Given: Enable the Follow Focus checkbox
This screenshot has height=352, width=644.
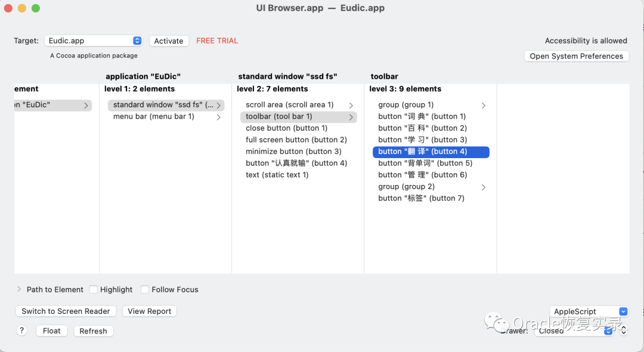Looking at the screenshot, I should pos(145,289).
